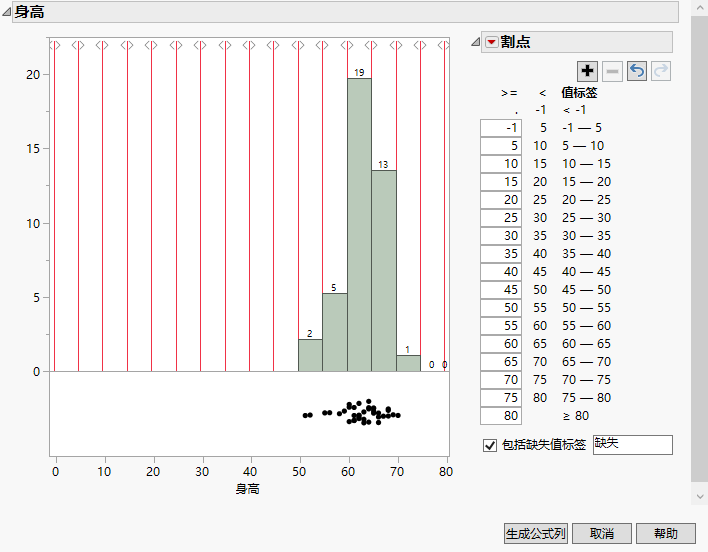The width and height of the screenshot is (708, 552).
Task: Click the redo arrow icon
Action: tap(661, 71)
